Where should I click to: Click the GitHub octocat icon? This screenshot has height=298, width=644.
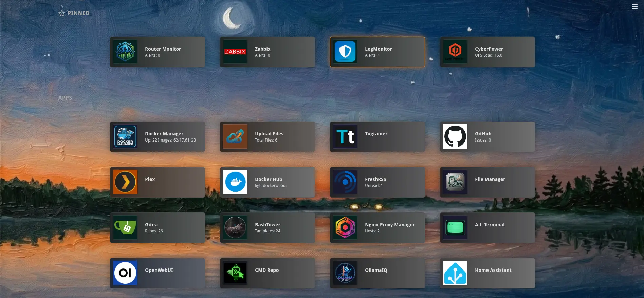tap(455, 136)
